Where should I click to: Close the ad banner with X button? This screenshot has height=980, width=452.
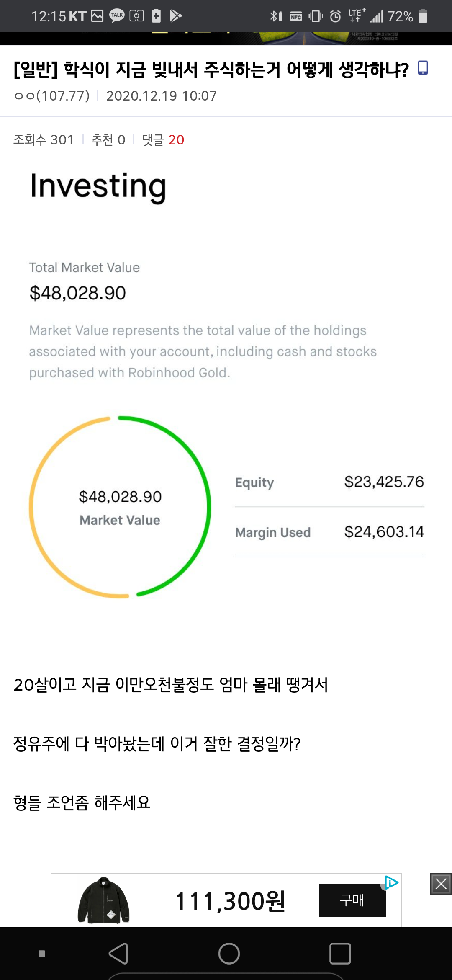pyautogui.click(x=441, y=884)
